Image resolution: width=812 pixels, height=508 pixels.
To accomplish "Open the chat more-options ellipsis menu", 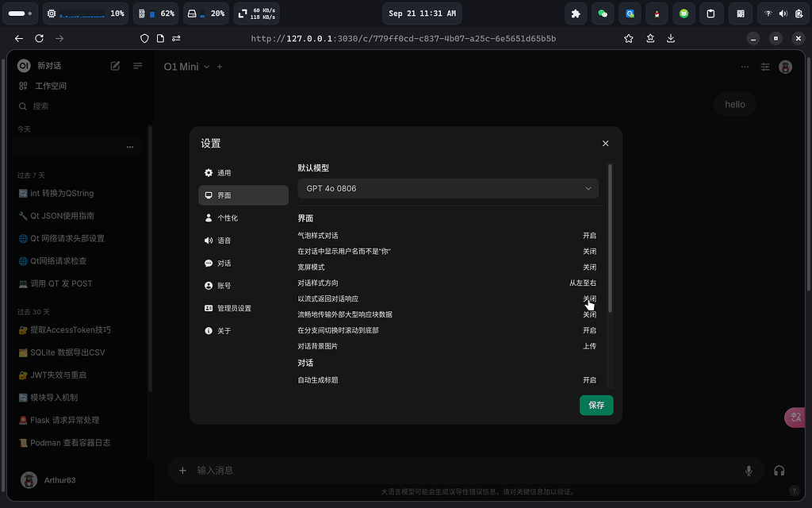I will click(745, 67).
